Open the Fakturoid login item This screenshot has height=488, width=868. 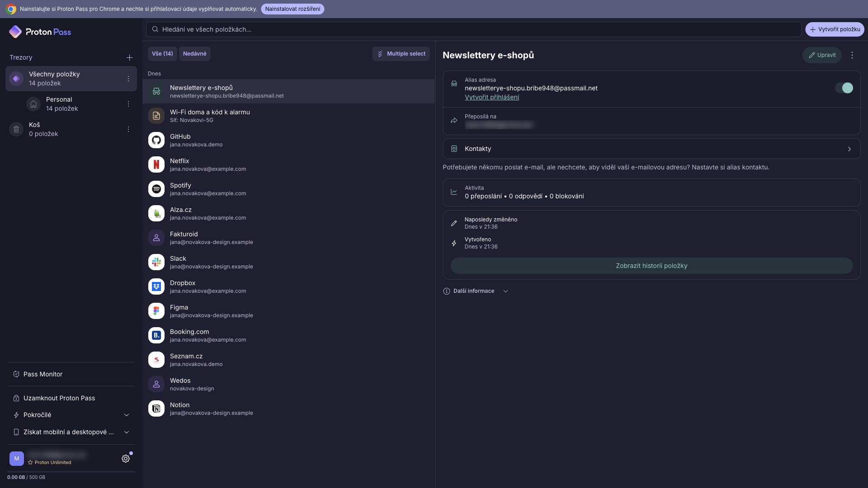tap(288, 238)
